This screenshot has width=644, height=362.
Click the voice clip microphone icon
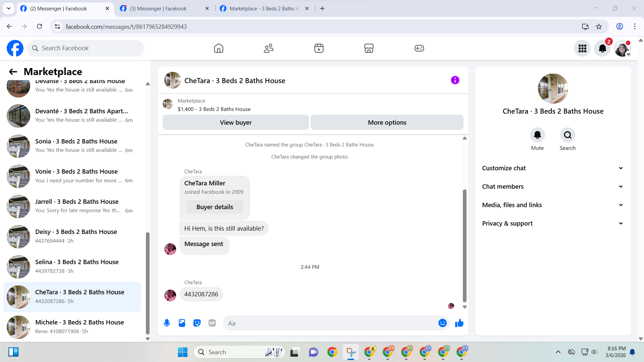pos(167,323)
